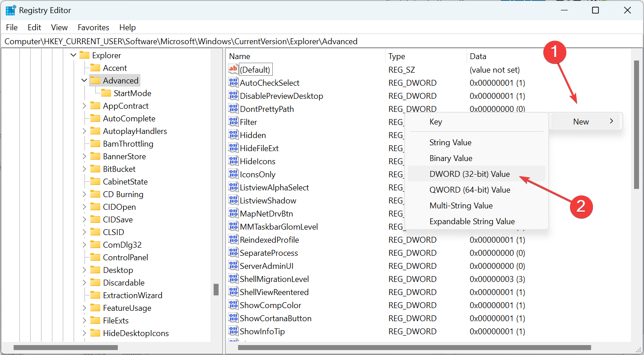Expand the CD Burning tree node
Image resolution: width=644 pixels, height=355 pixels.
pos(84,194)
